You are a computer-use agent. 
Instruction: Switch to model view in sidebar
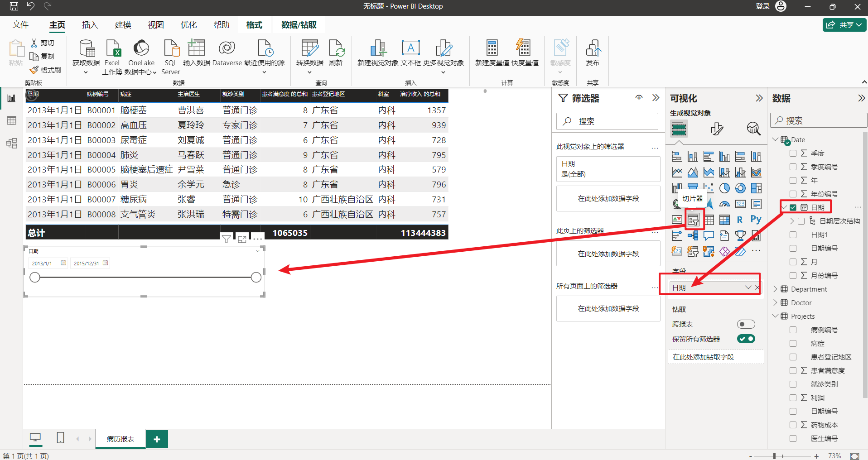11,143
